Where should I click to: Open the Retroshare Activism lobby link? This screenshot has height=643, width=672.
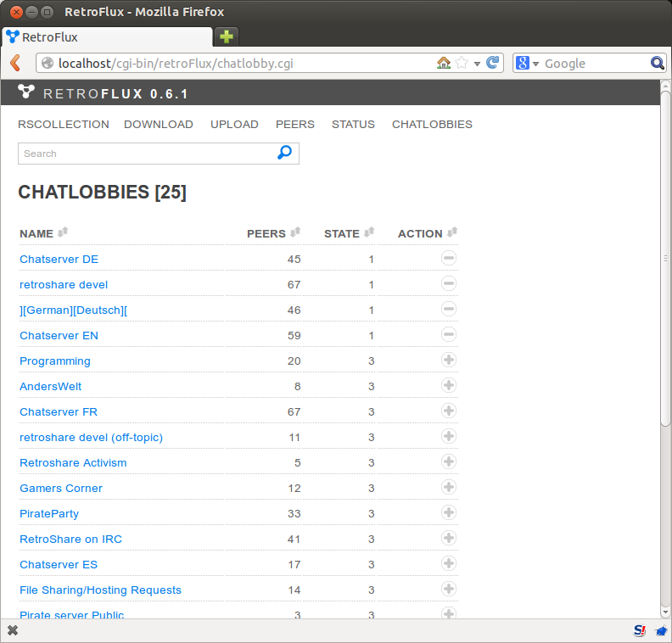pyautogui.click(x=73, y=462)
